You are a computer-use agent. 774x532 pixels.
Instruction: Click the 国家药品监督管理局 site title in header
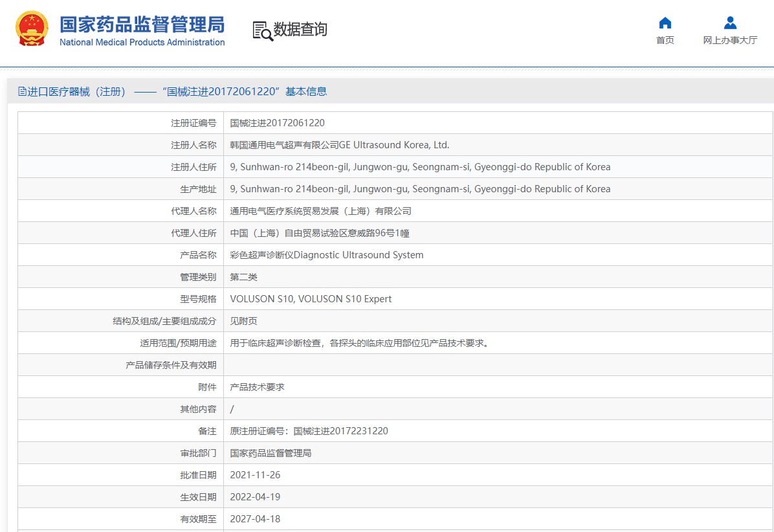coord(142,24)
